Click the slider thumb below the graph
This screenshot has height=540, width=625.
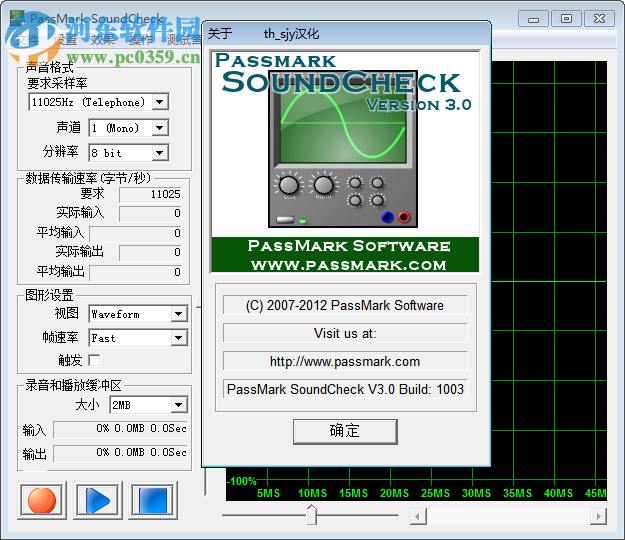tap(311, 515)
